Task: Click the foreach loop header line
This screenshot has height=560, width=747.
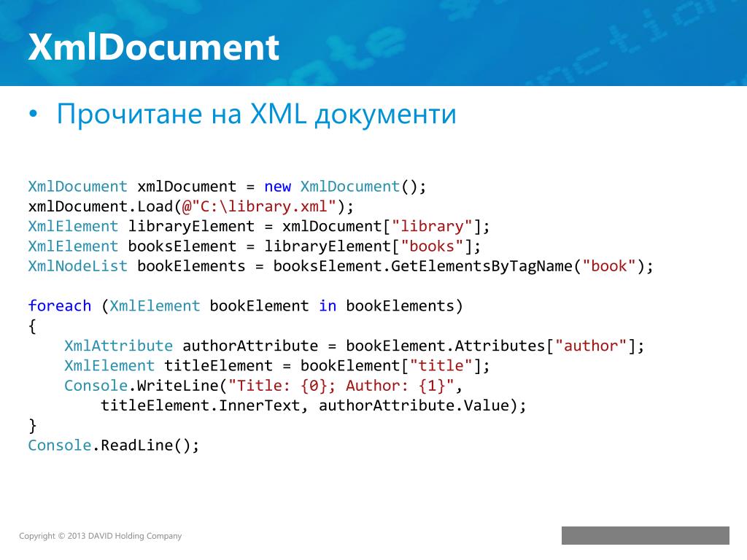Action: (x=245, y=306)
